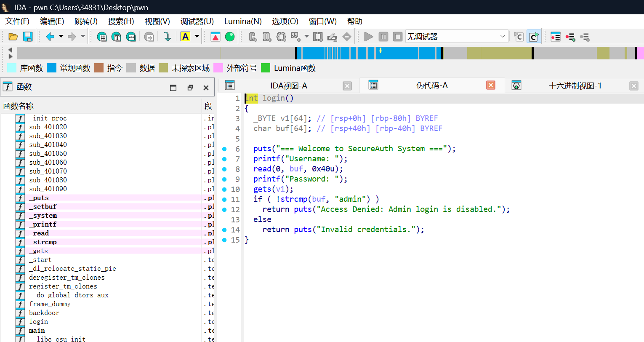
Task: Click the hash-symbol search toolbar icon
Action: click(102, 37)
